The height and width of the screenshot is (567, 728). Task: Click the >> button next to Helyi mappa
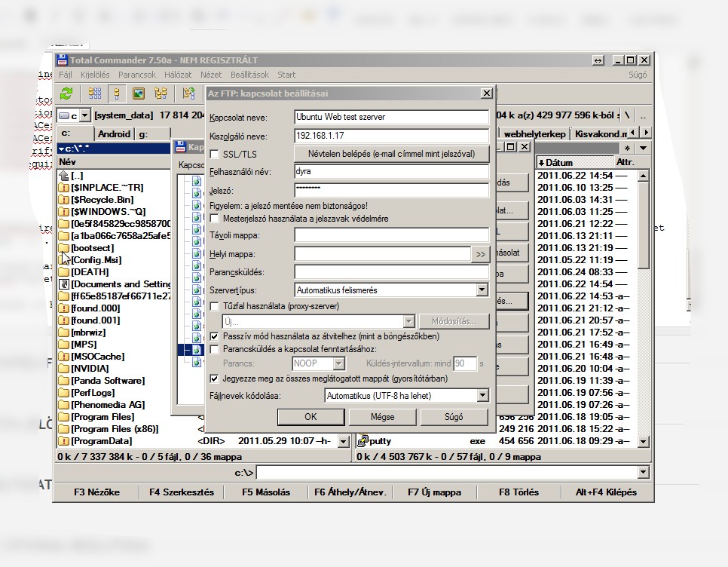[481, 254]
